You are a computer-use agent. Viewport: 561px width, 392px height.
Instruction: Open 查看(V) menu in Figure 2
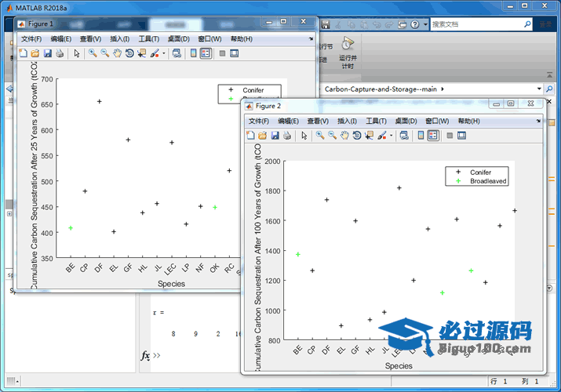click(318, 122)
